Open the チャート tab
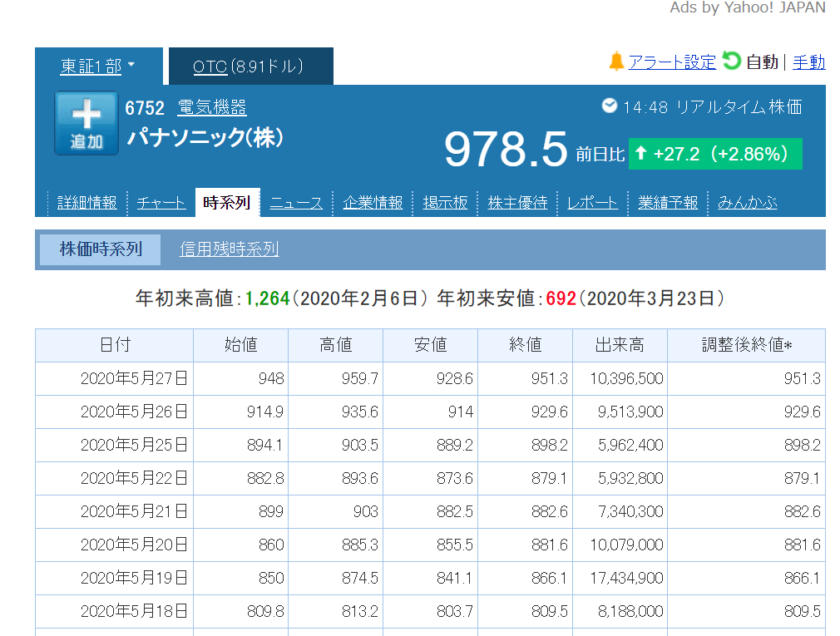 coord(161,203)
